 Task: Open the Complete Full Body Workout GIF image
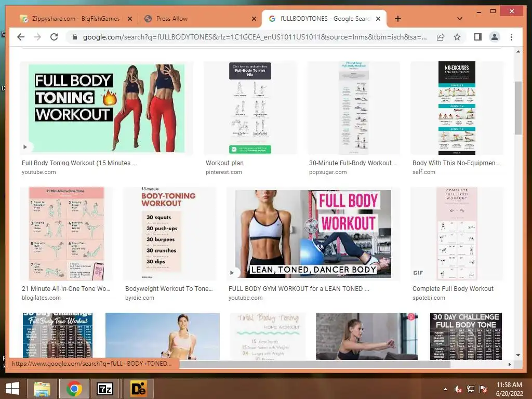(x=457, y=234)
